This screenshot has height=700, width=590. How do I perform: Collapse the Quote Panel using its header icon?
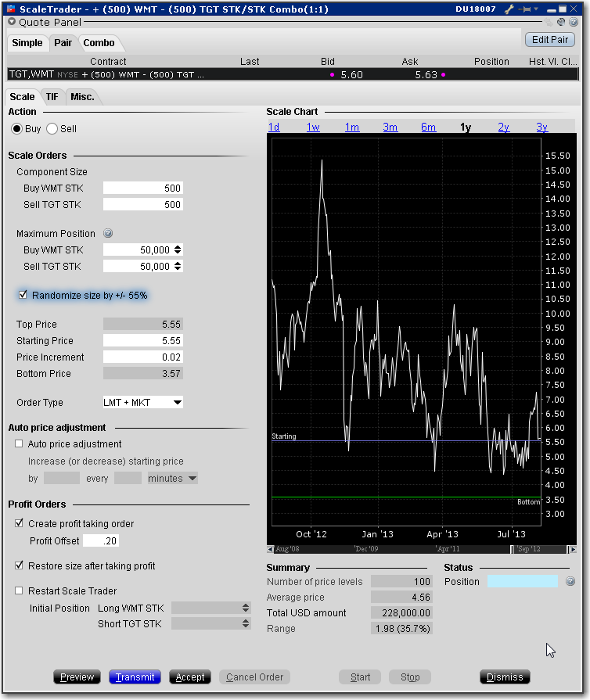(x=12, y=22)
